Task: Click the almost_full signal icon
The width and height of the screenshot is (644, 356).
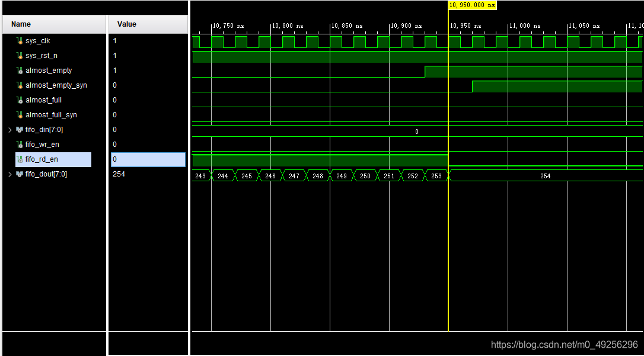Action: click(x=20, y=100)
